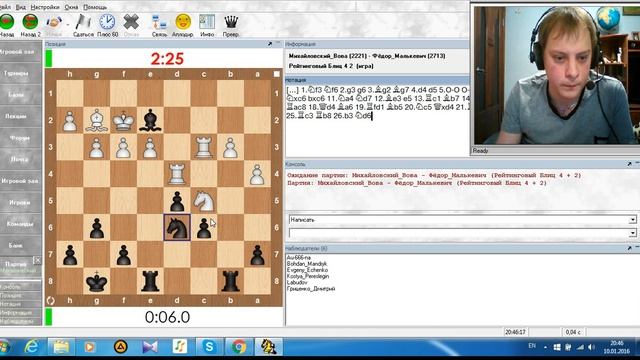
Task: Click the opponent clock 2:25
Action: coord(167,59)
